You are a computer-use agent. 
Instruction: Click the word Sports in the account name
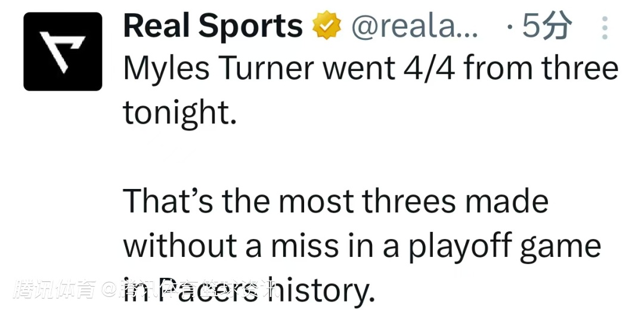pos(251,27)
